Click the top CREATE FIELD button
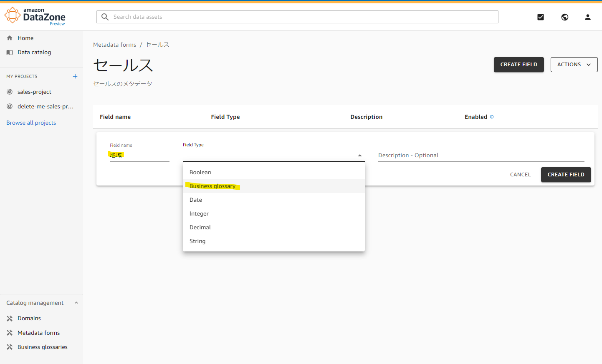Screen dimensions: 602x364 (x=519, y=65)
